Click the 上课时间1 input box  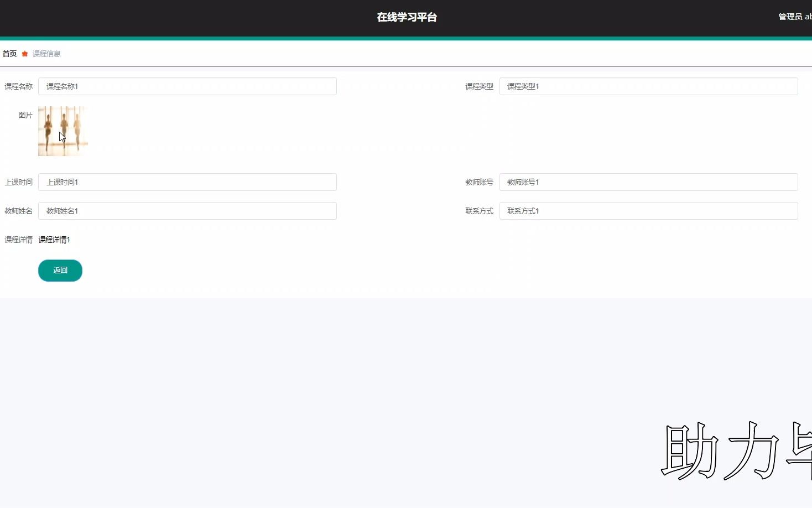(187, 182)
